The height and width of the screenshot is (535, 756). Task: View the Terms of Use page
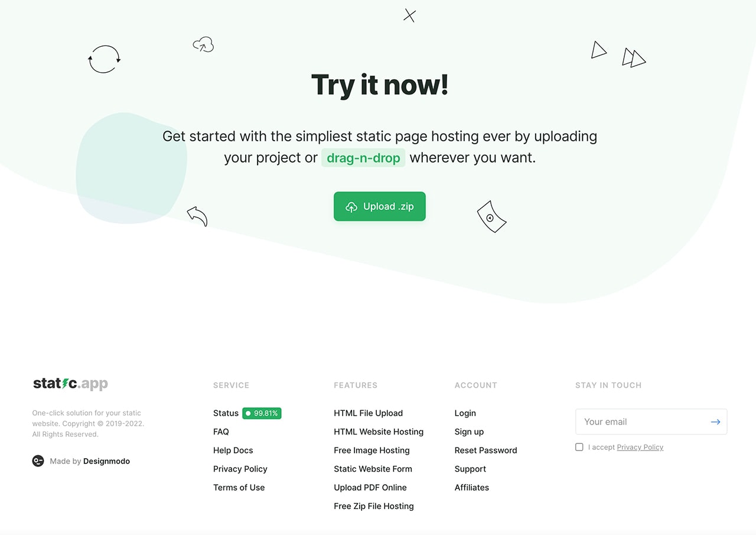click(239, 488)
